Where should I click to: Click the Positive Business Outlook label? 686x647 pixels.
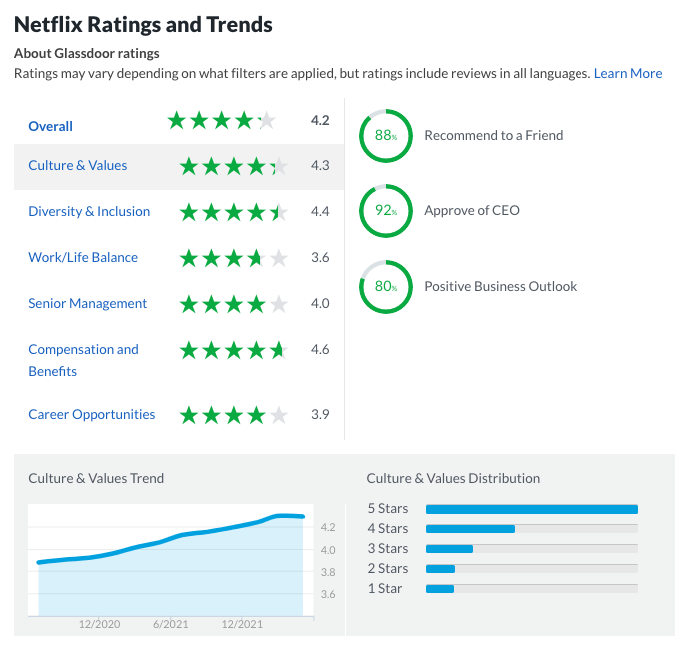[500, 286]
